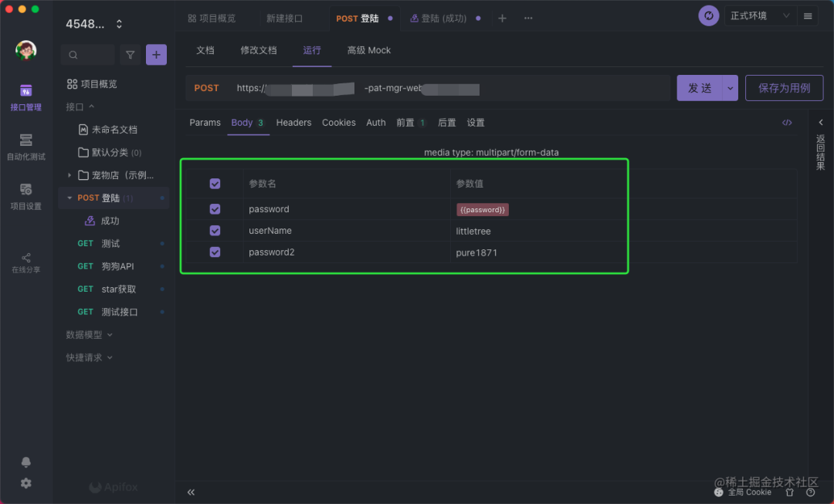Switch to the 高级 Mock tab
The image size is (834, 504).
[368, 50]
